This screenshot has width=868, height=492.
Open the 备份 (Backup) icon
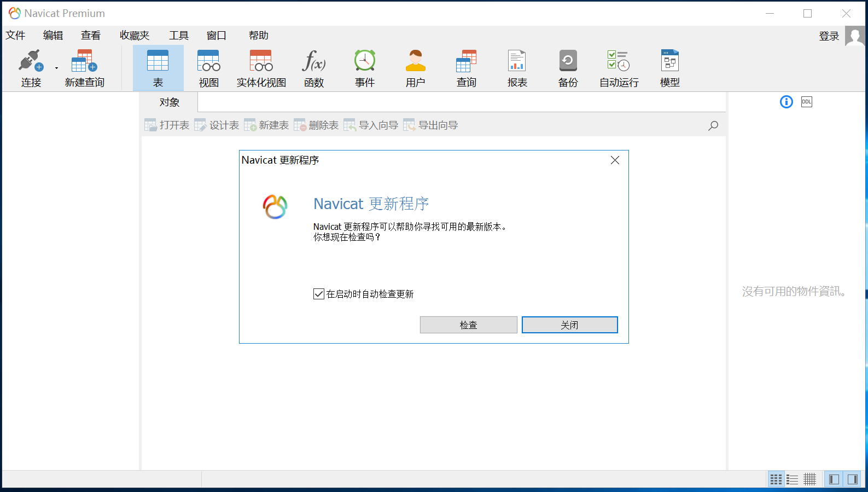click(x=568, y=68)
